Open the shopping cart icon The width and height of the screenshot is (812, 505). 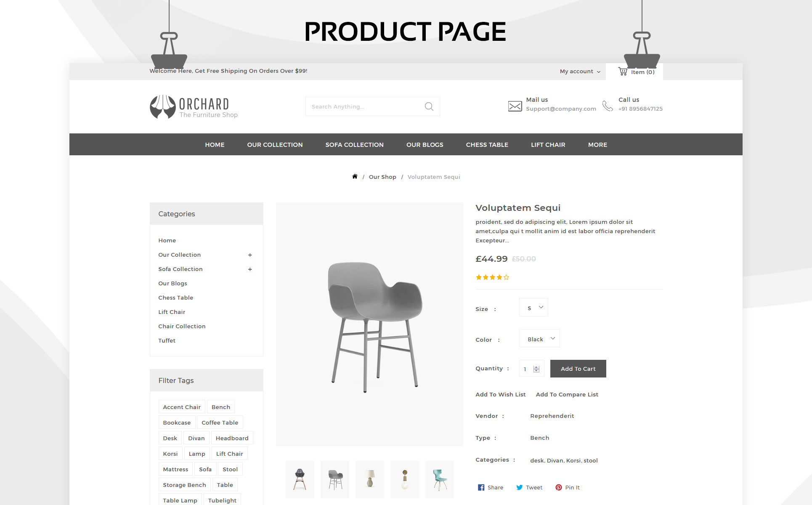[623, 72]
